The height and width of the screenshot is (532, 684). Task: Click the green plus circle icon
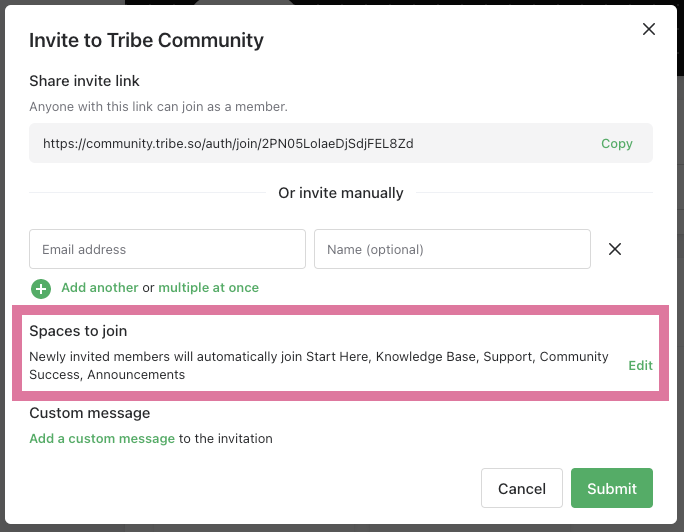pyautogui.click(x=41, y=288)
